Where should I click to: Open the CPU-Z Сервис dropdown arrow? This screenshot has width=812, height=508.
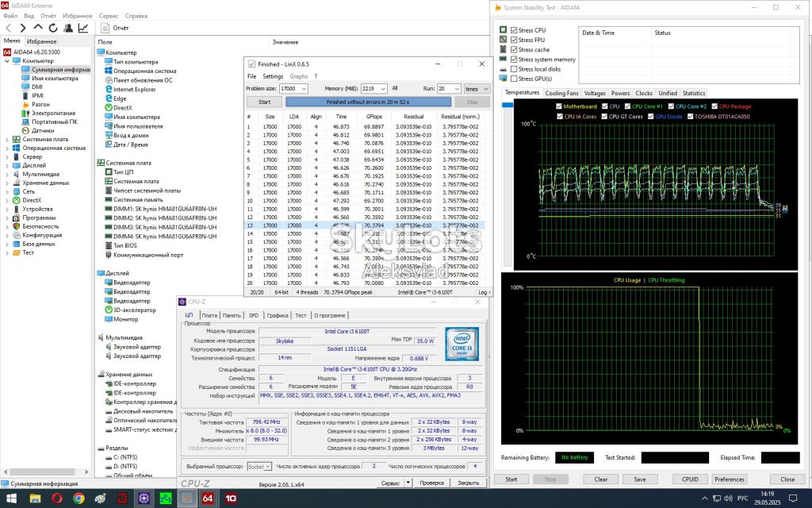(x=408, y=483)
